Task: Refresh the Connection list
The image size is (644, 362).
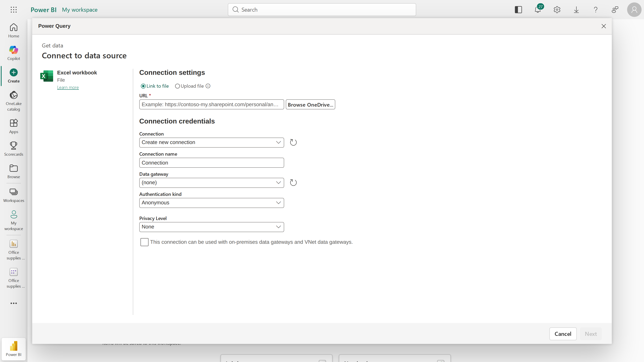Action: pos(293,142)
